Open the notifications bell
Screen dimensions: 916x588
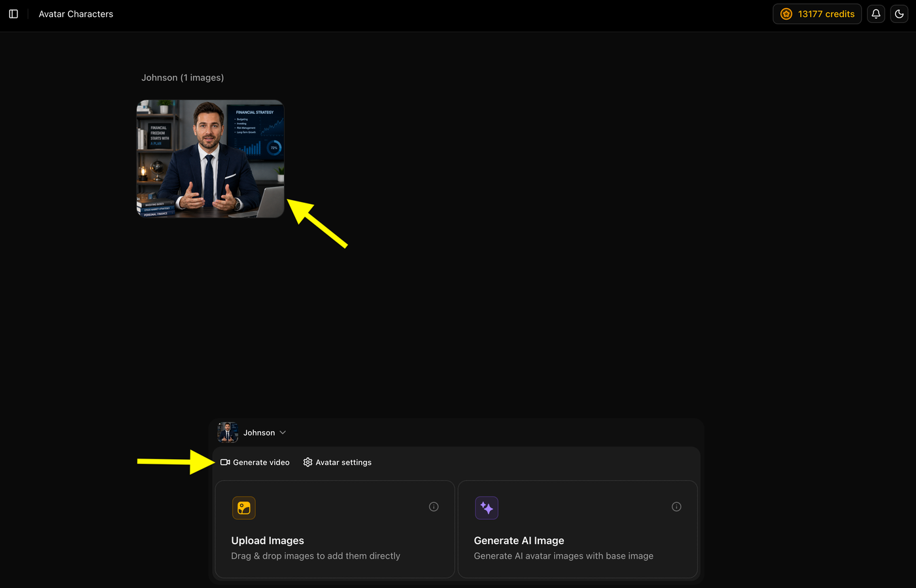tap(876, 14)
